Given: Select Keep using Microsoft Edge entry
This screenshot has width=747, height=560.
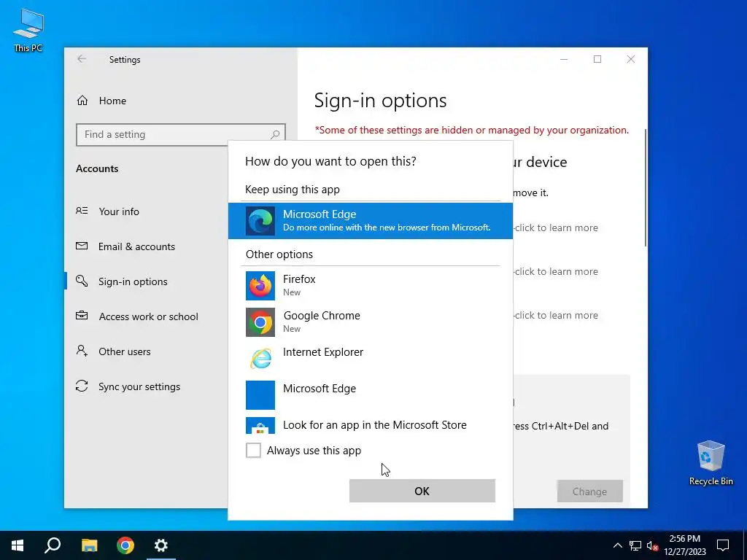Looking at the screenshot, I should (371, 221).
